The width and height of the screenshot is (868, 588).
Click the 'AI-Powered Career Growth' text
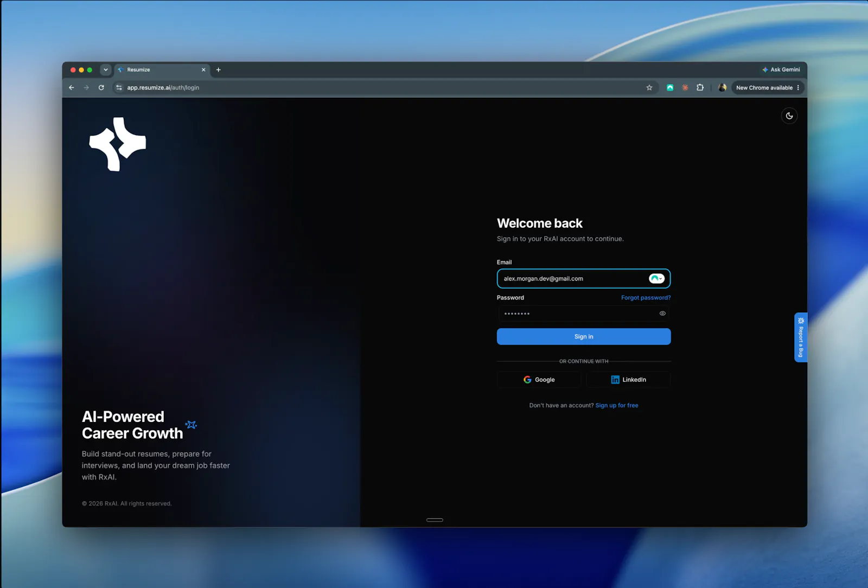coord(132,425)
